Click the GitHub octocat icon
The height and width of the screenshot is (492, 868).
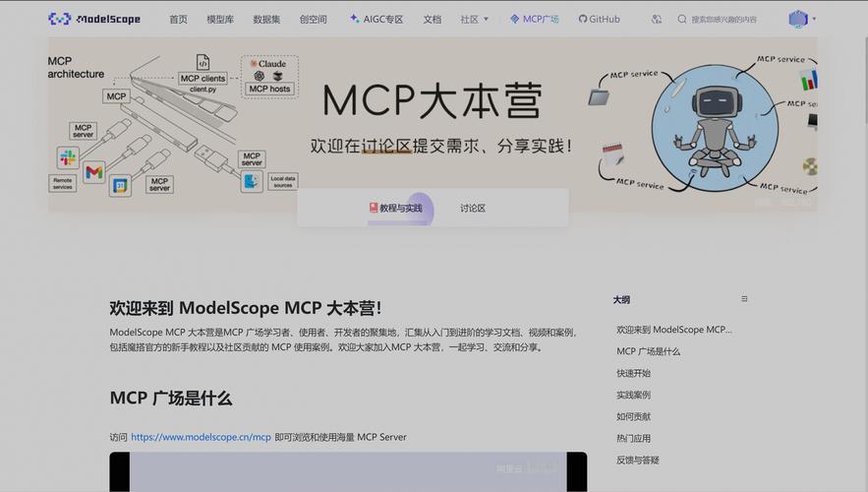coord(582,19)
